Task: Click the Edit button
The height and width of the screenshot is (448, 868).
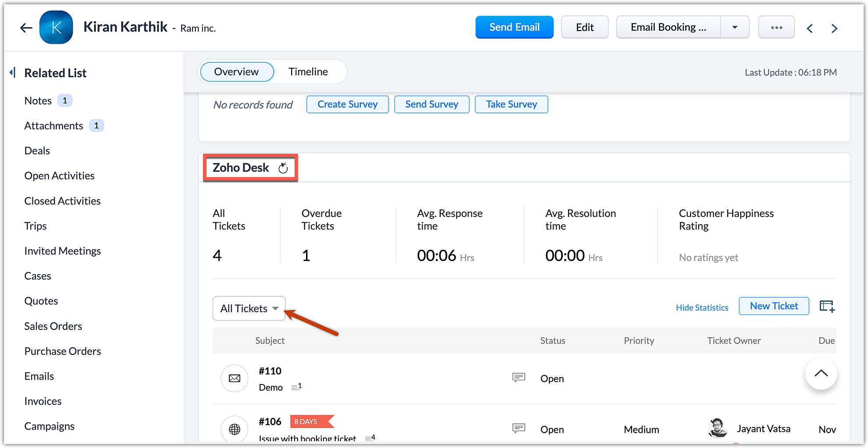Action: point(585,27)
